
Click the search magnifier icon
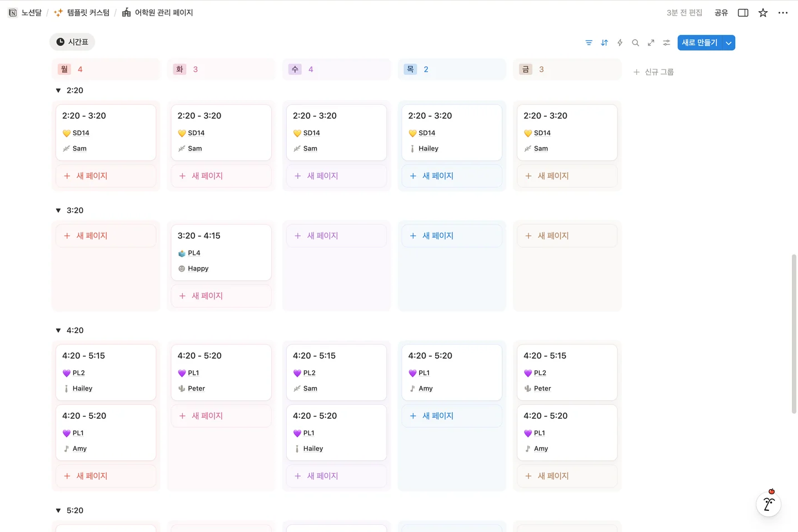[x=635, y=42]
